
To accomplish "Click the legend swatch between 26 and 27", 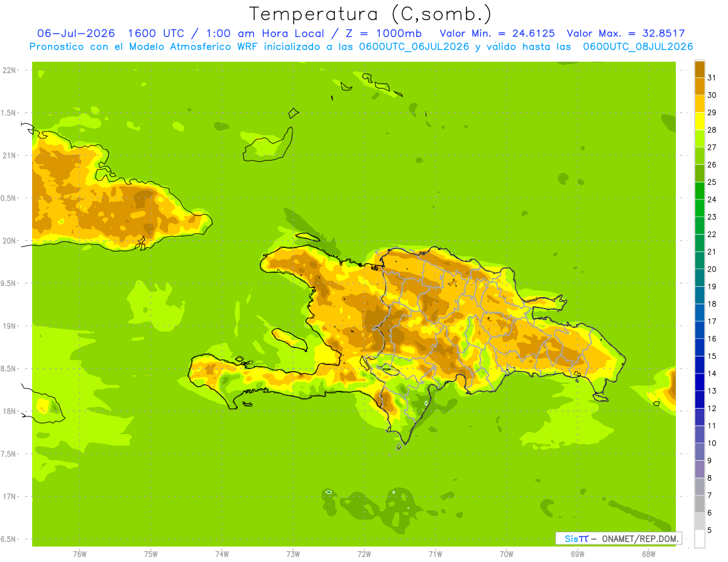I will (699, 155).
